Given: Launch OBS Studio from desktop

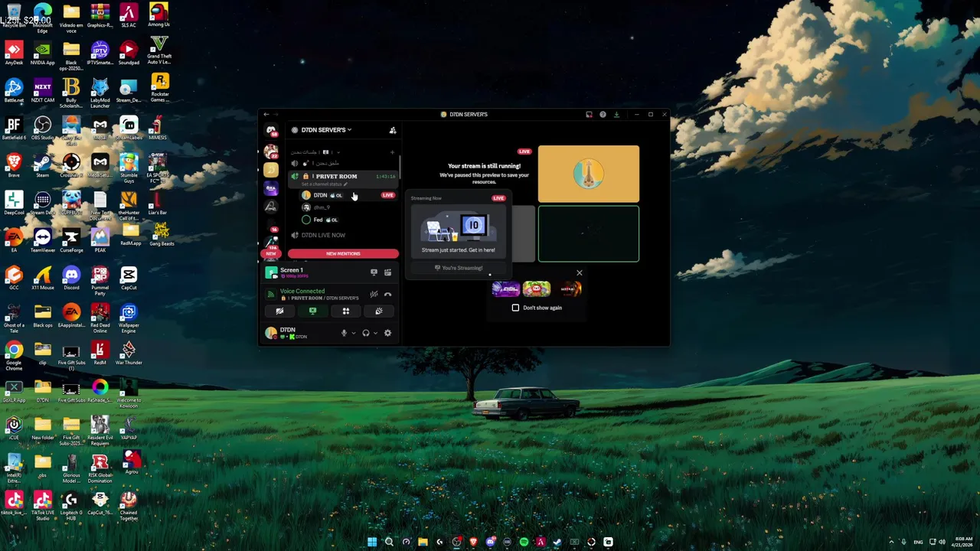Looking at the screenshot, I should tap(42, 127).
